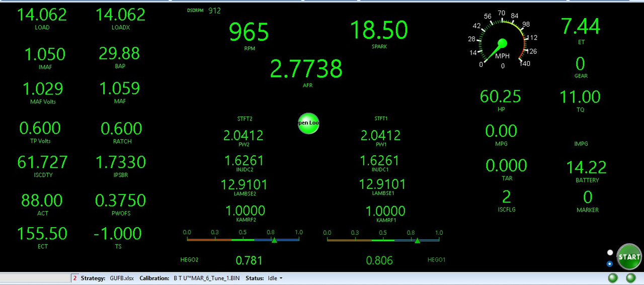Click the LOADX value 14.062

(x=121, y=15)
